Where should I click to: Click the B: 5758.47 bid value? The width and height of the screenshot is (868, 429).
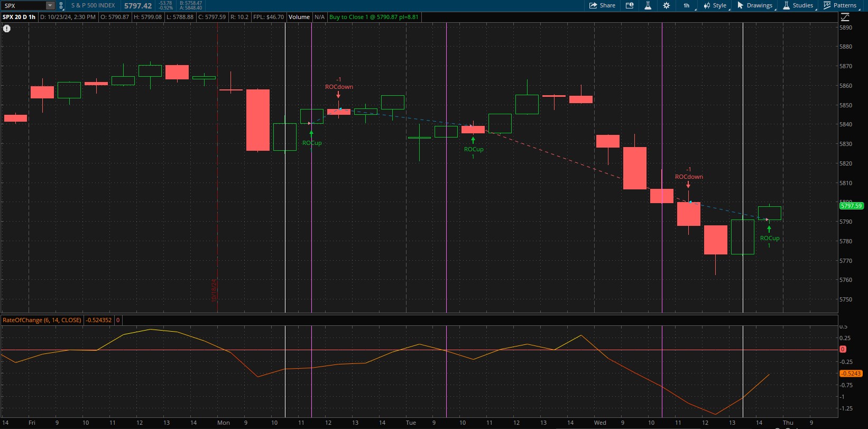pos(191,3)
